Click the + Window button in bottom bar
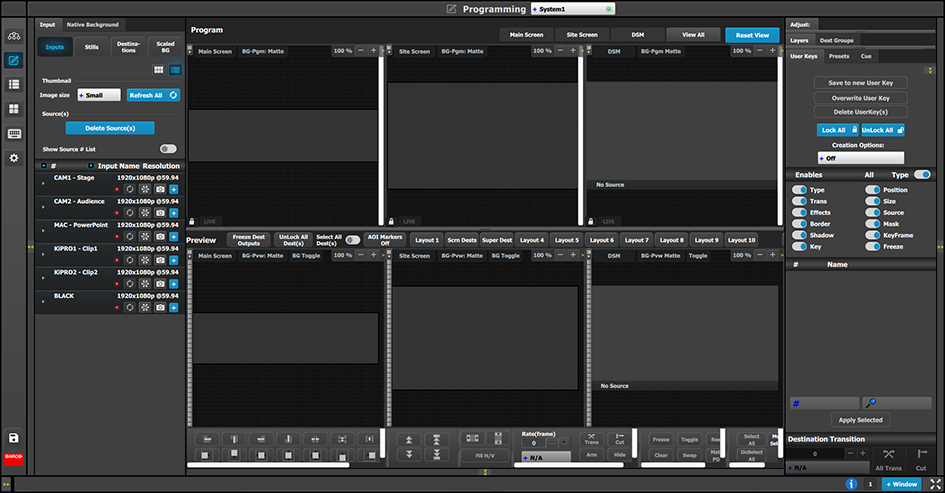The image size is (945, 493). tap(902, 484)
